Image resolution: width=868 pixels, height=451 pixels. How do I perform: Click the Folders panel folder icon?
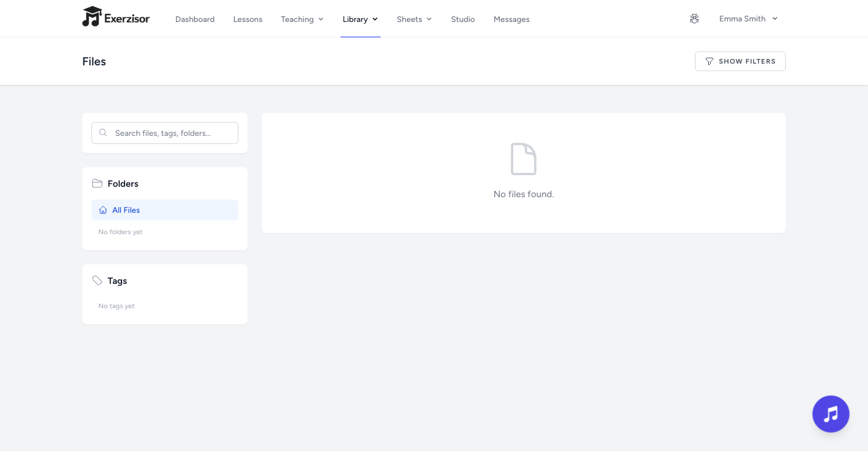point(97,183)
